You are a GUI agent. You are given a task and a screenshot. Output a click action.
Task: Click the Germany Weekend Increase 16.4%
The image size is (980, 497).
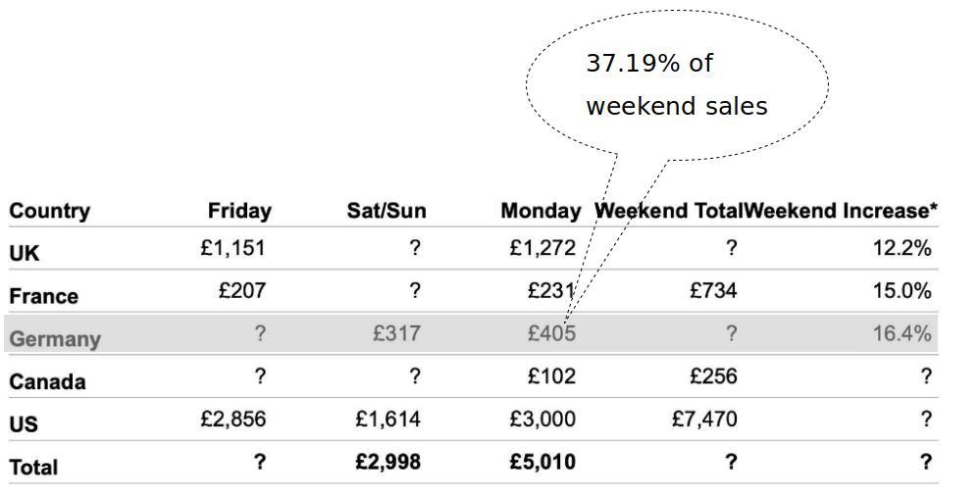pyautogui.click(x=902, y=333)
